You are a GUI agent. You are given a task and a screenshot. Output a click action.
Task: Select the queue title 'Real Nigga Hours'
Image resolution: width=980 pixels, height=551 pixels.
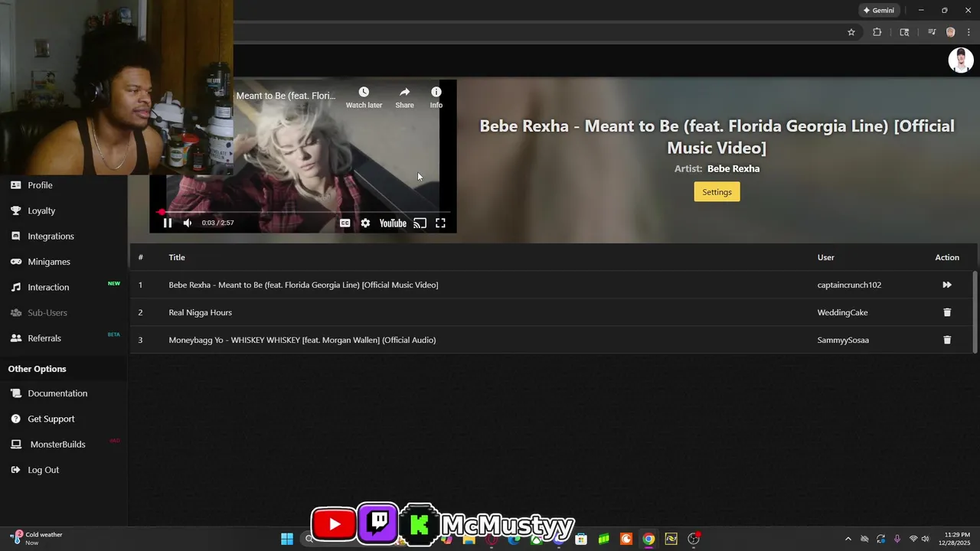point(200,312)
